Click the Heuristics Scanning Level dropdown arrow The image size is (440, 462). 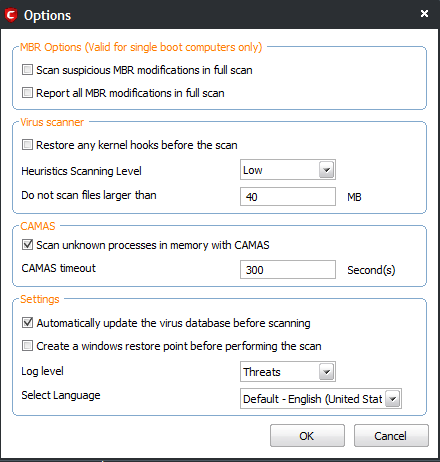coord(327,170)
